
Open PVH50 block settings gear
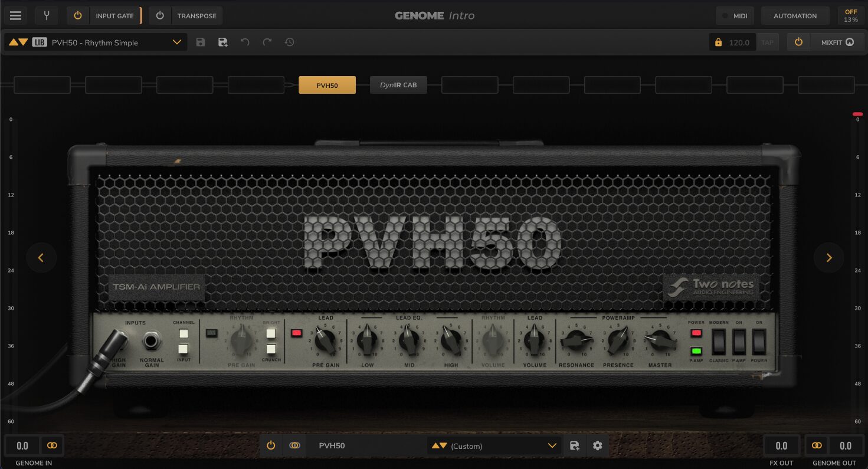(597, 446)
